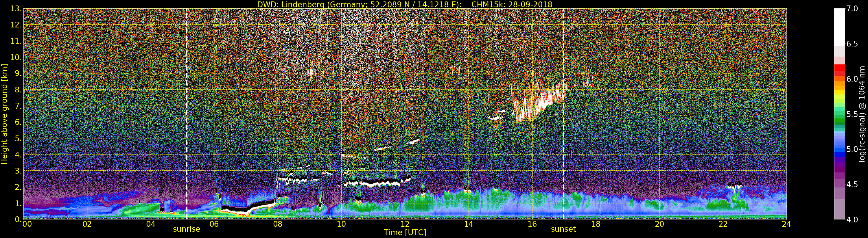Click time axis tick label '16'
This screenshot has height=238, width=868.
click(532, 224)
